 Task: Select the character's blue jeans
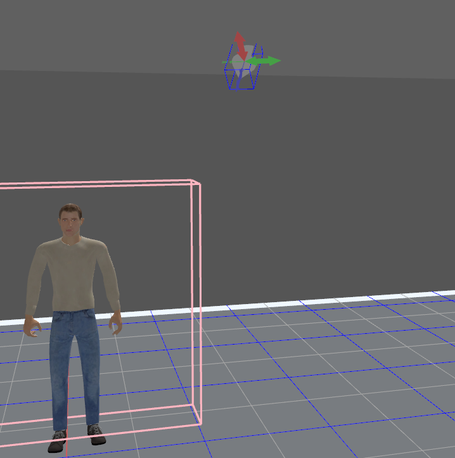[x=74, y=368]
